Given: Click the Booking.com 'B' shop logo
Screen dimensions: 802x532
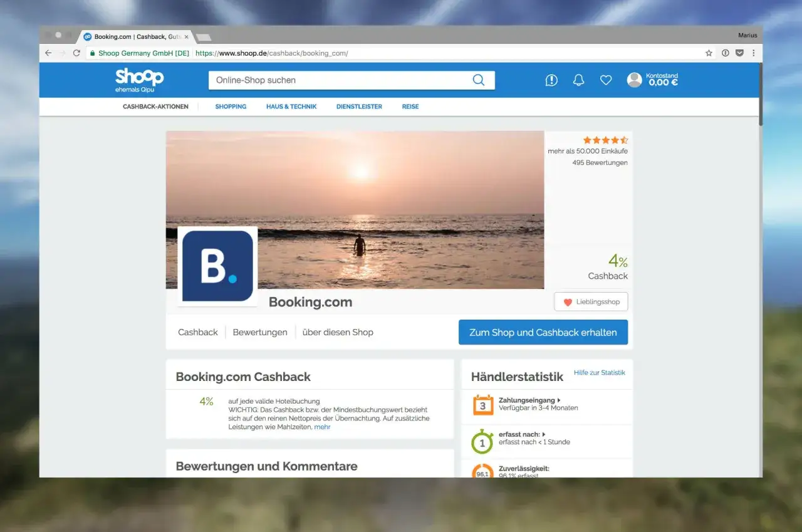Looking at the screenshot, I should click(218, 266).
